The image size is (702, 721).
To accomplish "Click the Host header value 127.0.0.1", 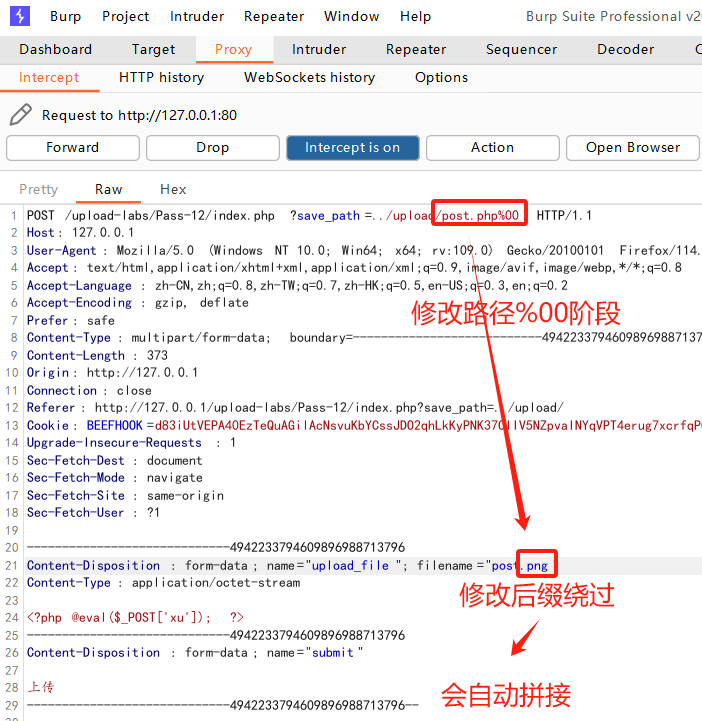I will click(x=103, y=232).
